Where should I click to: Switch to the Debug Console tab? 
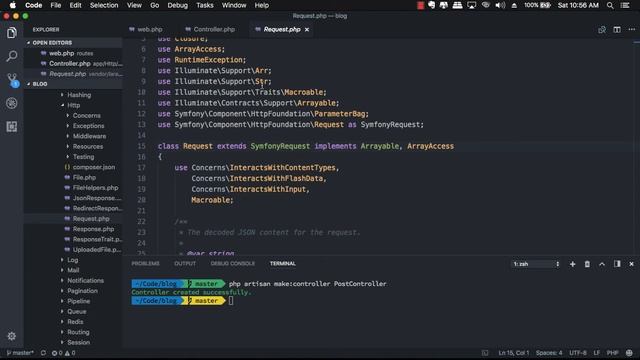(233, 264)
